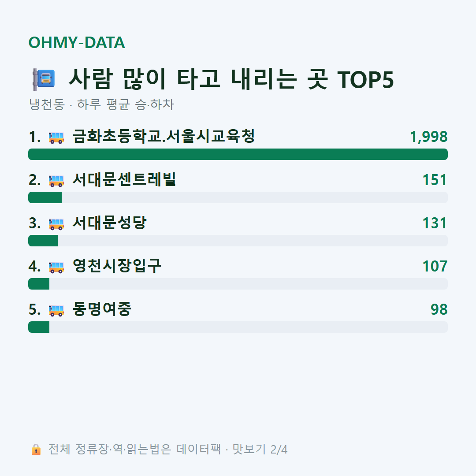
Task: Open the OHMY-DATA brand label
Action: [x=77, y=42]
